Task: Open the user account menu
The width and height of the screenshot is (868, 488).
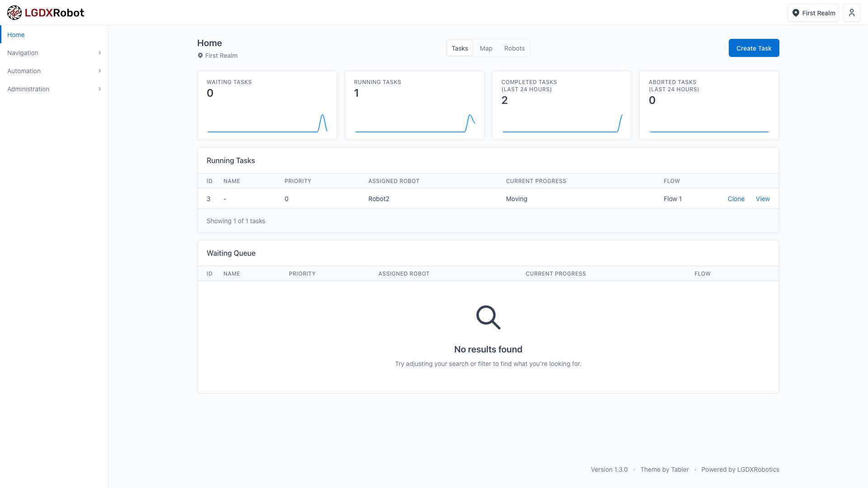Action: coord(851,13)
